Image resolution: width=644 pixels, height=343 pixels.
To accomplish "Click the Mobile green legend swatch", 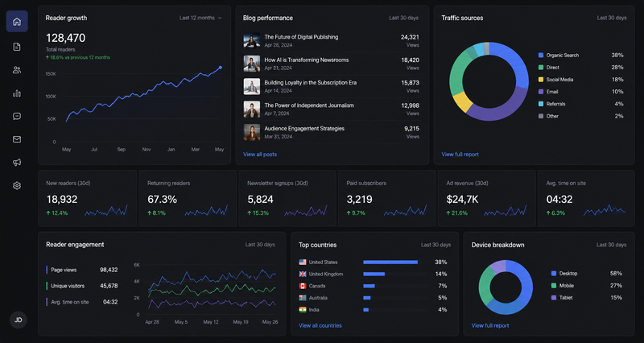I will pyautogui.click(x=554, y=286).
